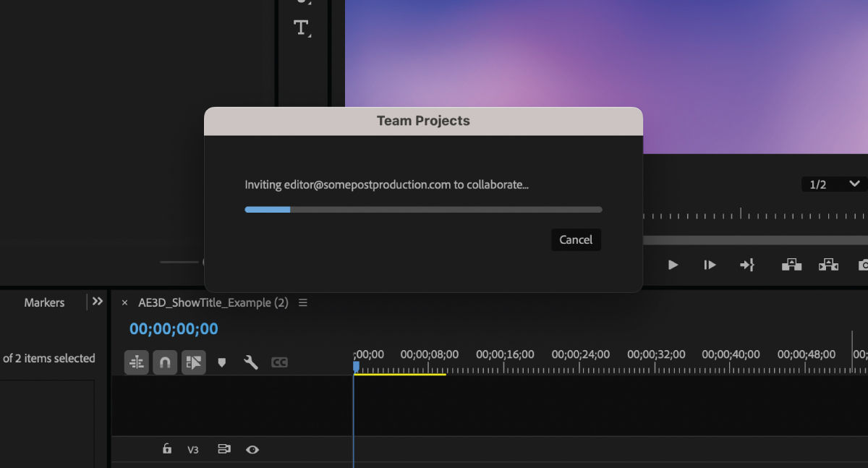The width and height of the screenshot is (868, 468).
Task: Click the invitation progress bar
Action: pyautogui.click(x=423, y=209)
